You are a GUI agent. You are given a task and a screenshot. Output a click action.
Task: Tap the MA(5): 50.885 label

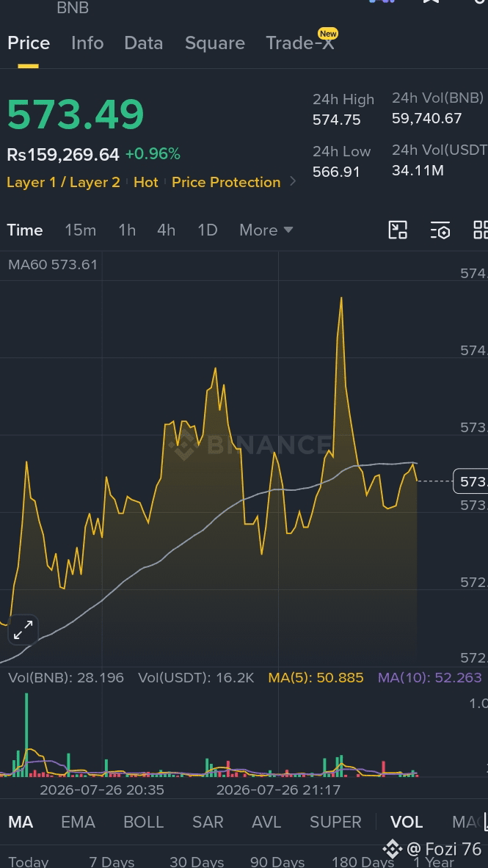316,677
